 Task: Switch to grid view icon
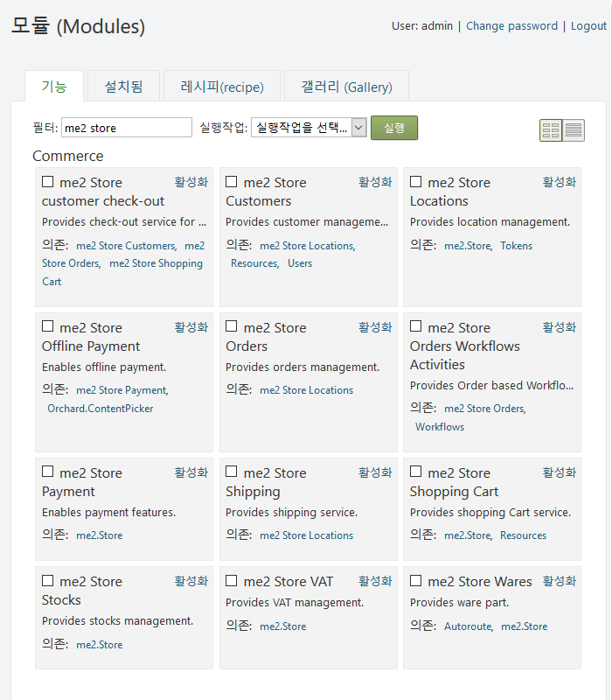(x=551, y=130)
